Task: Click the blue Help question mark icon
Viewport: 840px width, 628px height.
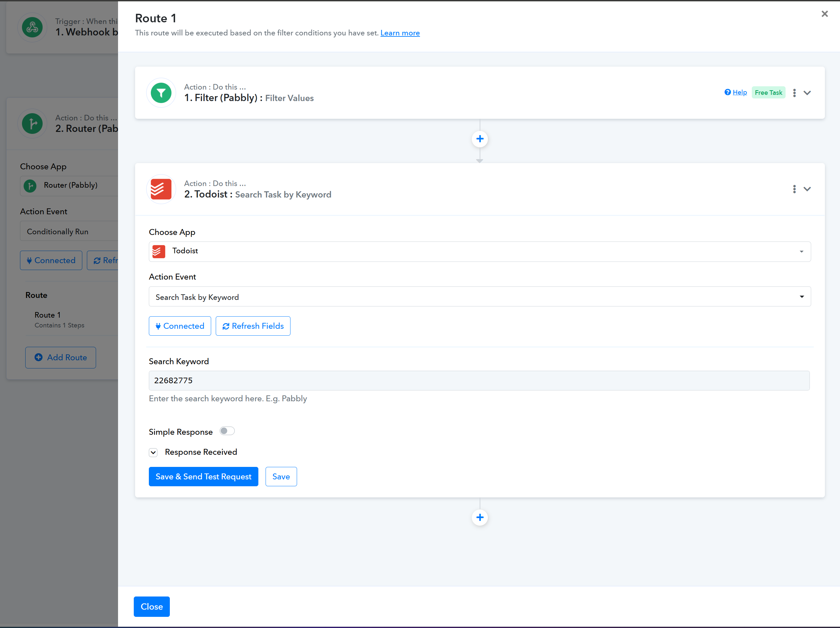Action: tap(727, 92)
